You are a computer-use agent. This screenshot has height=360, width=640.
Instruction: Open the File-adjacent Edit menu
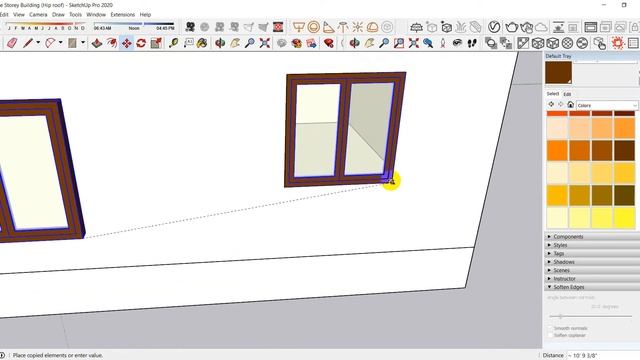[x=4, y=14]
